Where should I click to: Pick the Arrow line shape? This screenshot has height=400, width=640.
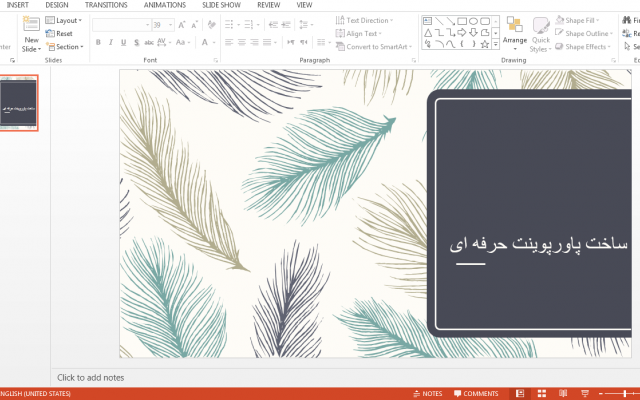click(451, 21)
